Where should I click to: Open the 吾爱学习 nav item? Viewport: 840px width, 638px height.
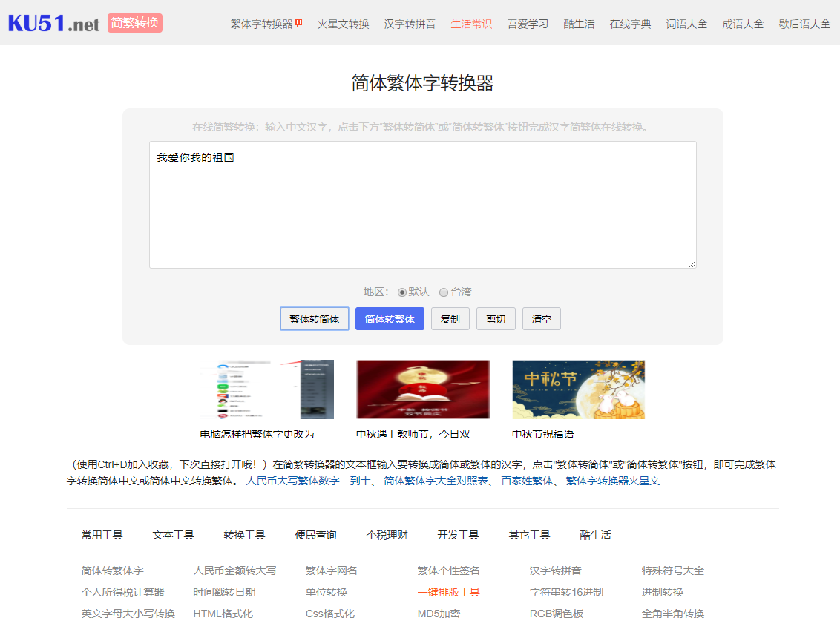click(x=528, y=24)
